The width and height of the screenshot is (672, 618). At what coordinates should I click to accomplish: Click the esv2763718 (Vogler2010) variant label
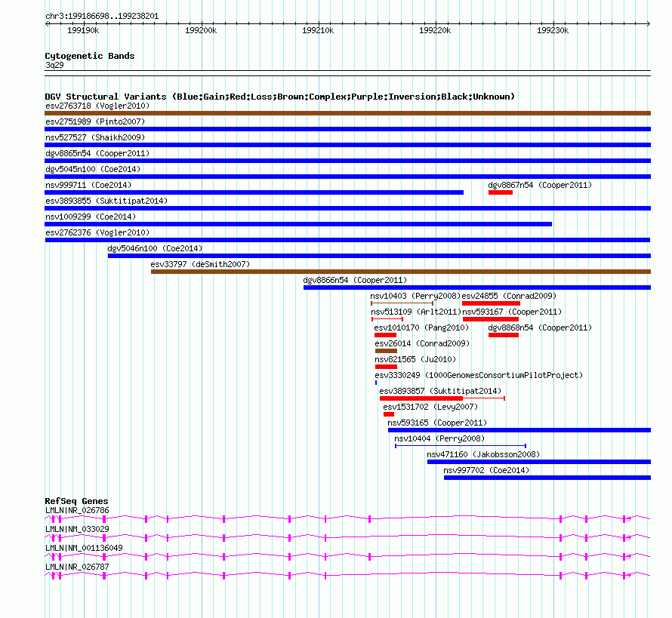coord(97,106)
